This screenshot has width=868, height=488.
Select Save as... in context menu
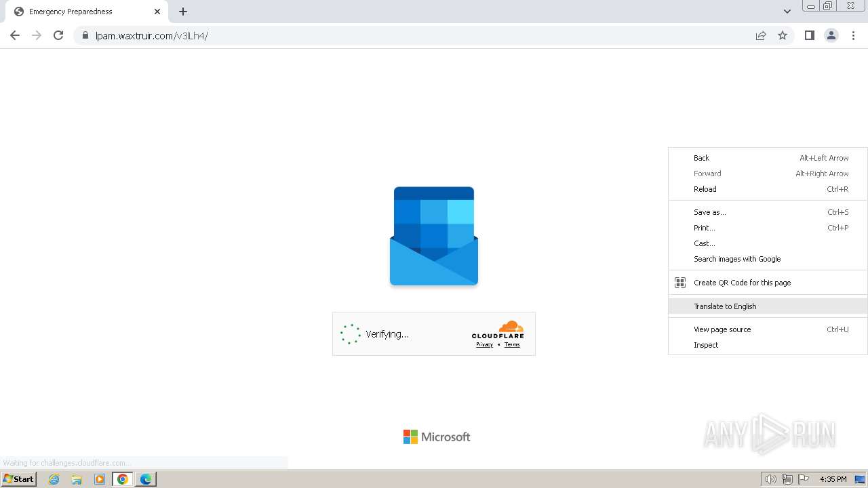(768, 212)
